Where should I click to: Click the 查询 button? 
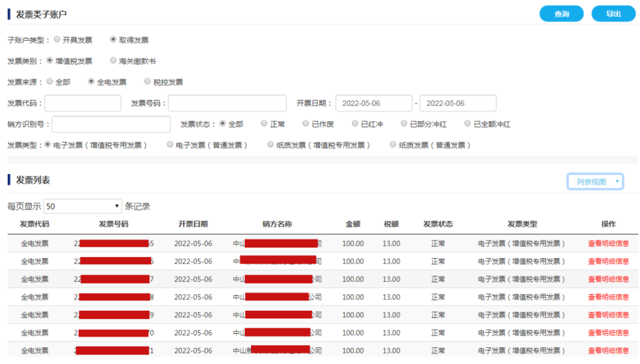coord(561,14)
